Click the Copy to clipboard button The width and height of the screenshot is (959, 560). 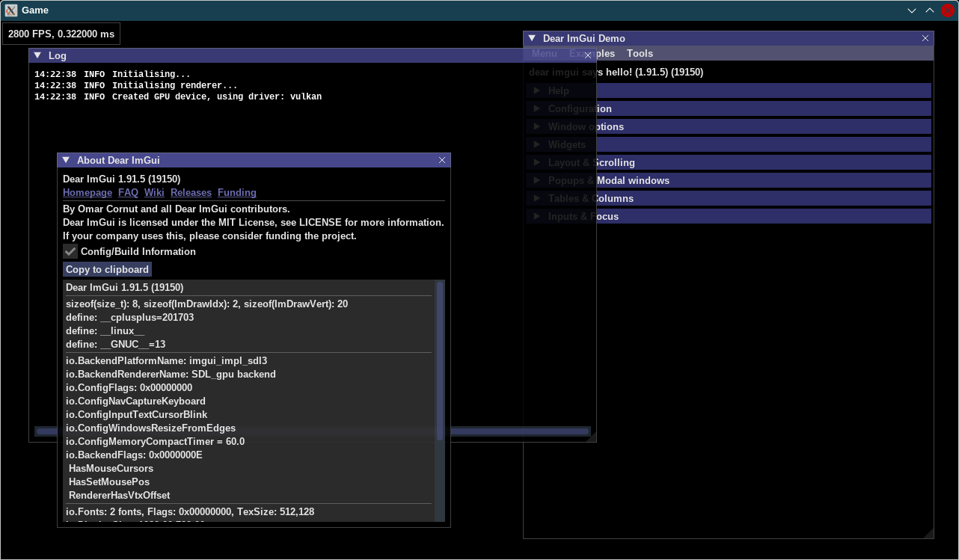click(x=107, y=269)
